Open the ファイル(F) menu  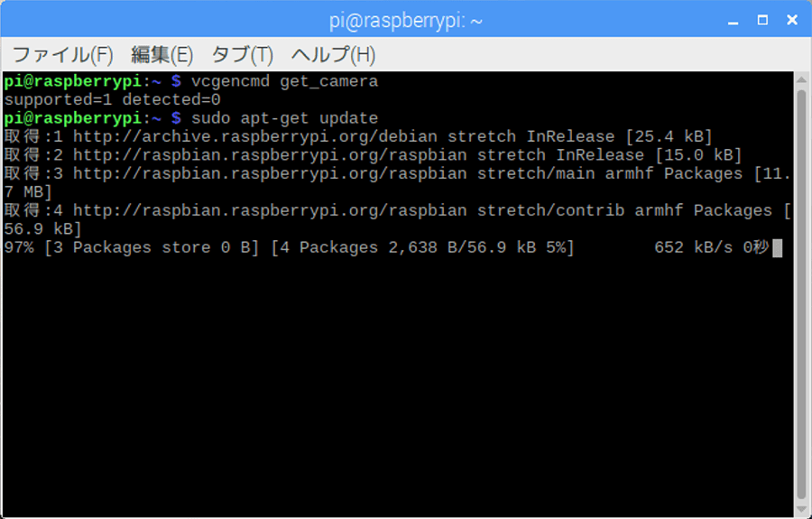coord(62,55)
